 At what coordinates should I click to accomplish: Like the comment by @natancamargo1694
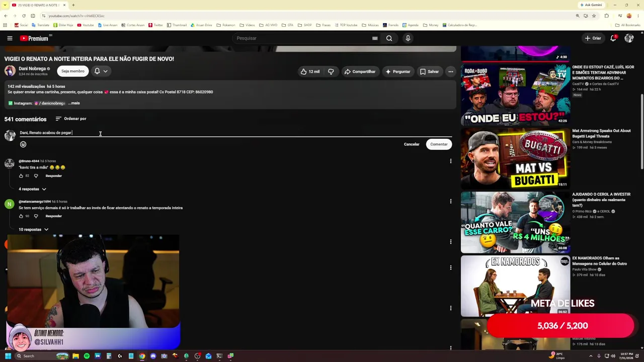(x=21, y=216)
